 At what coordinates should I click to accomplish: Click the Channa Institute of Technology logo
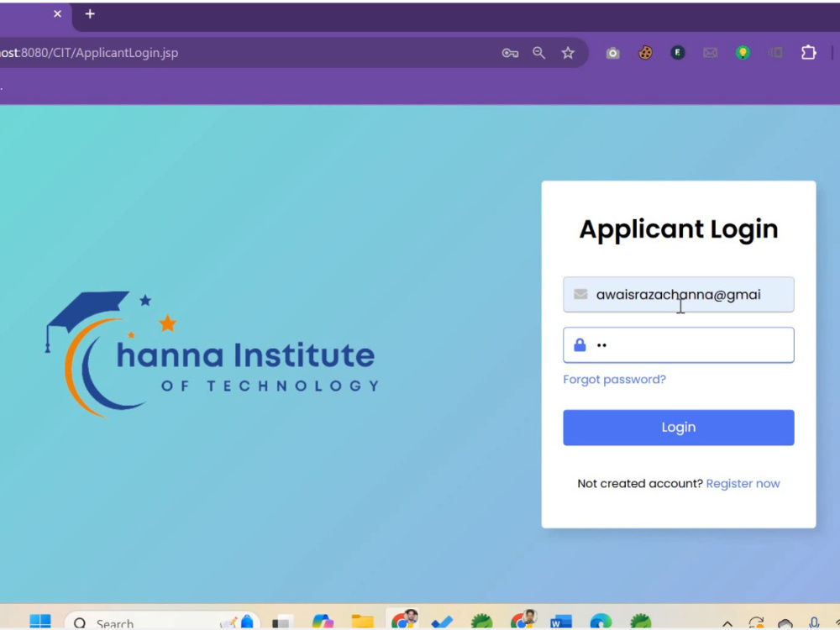click(x=212, y=354)
